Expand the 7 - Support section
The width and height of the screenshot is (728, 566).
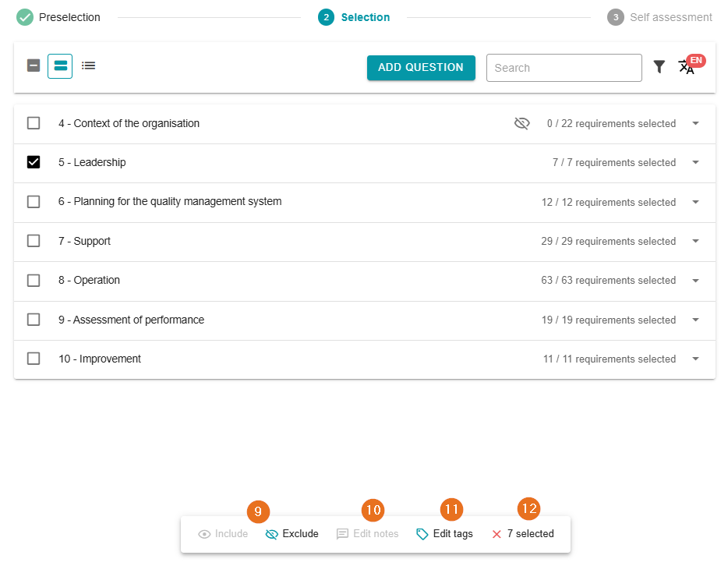696,241
